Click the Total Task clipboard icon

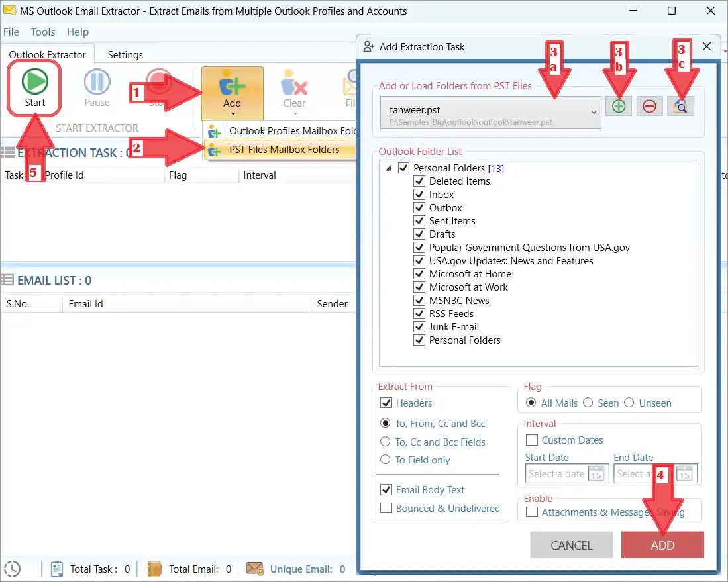[57, 569]
